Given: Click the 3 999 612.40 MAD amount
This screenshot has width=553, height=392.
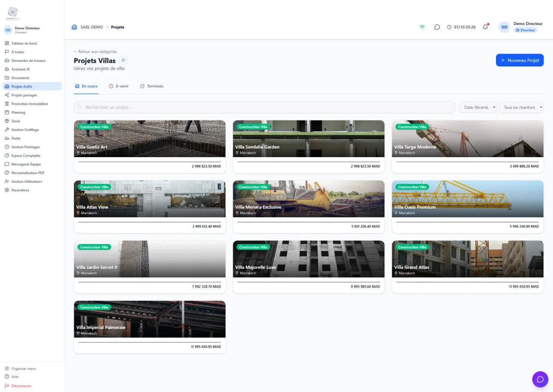Looking at the screenshot, I should [x=207, y=226].
